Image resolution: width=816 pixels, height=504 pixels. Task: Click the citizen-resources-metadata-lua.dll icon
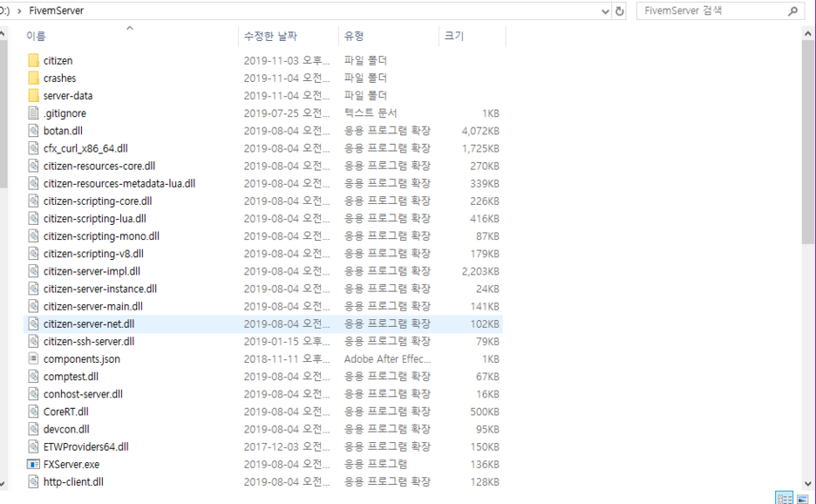click(x=33, y=183)
